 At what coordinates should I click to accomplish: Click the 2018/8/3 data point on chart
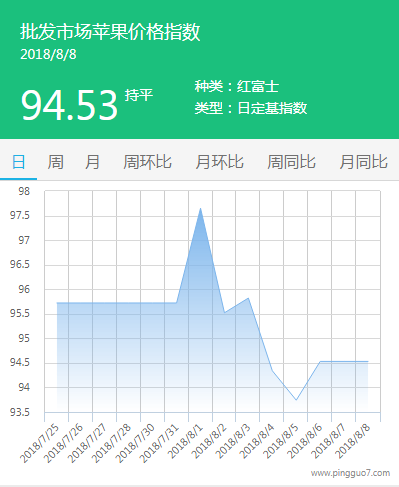[248, 298]
